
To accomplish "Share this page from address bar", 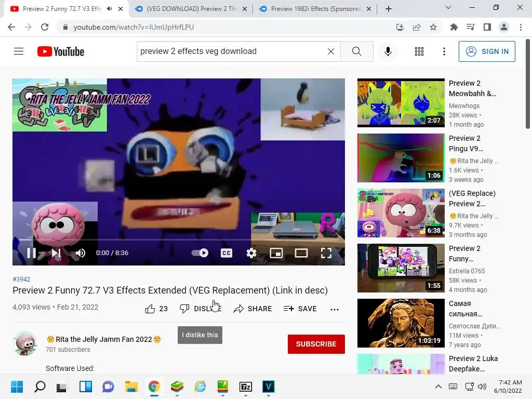I will click(417, 27).
